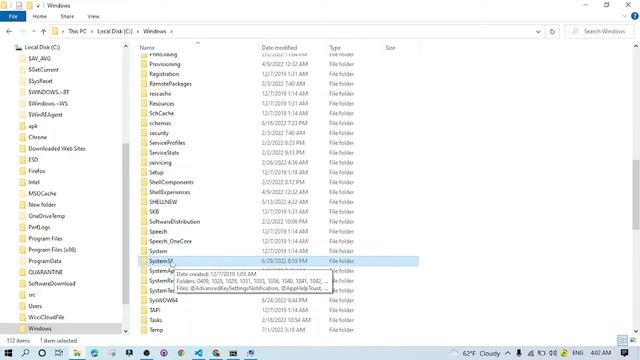Open the Action Center notifications
Viewport: 640px width, 360px height.
pos(624,353)
